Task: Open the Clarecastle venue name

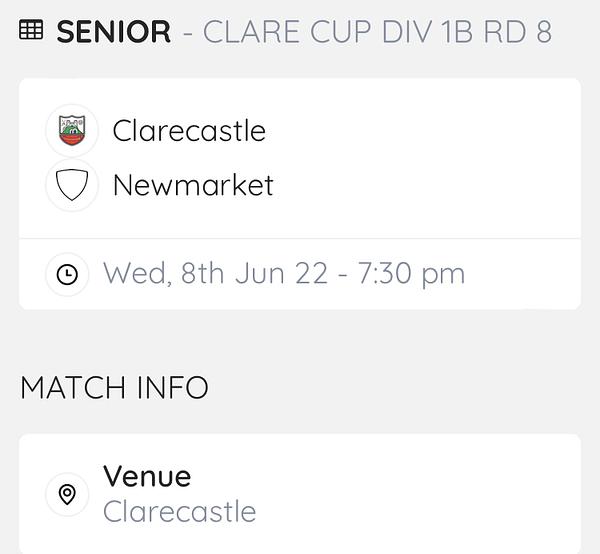Action: point(179,511)
